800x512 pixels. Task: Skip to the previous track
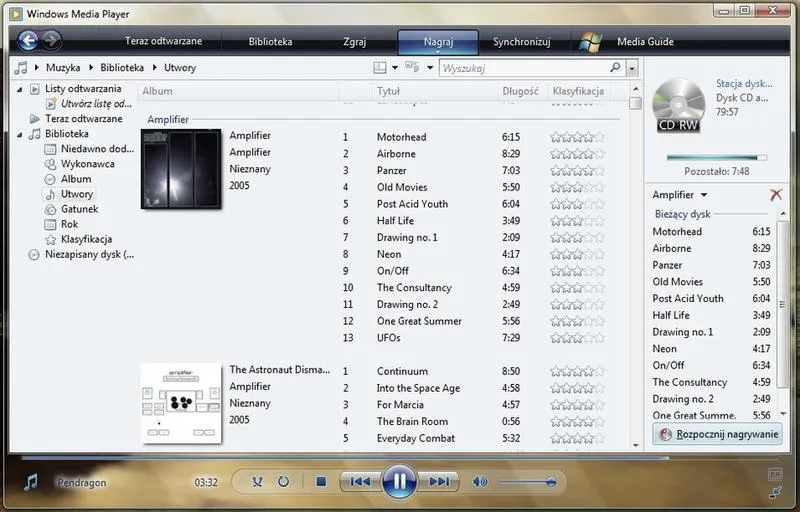pyautogui.click(x=360, y=481)
